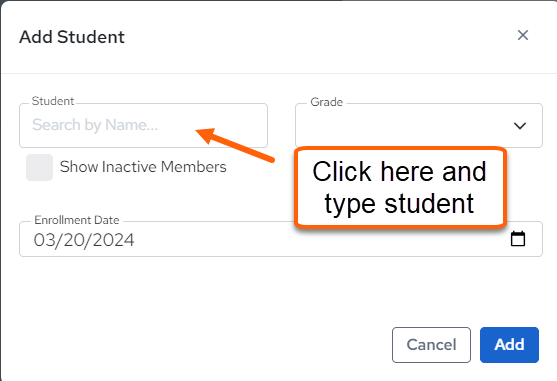
Task: Tick the Show Inactive Members checkbox
Action: click(39, 167)
